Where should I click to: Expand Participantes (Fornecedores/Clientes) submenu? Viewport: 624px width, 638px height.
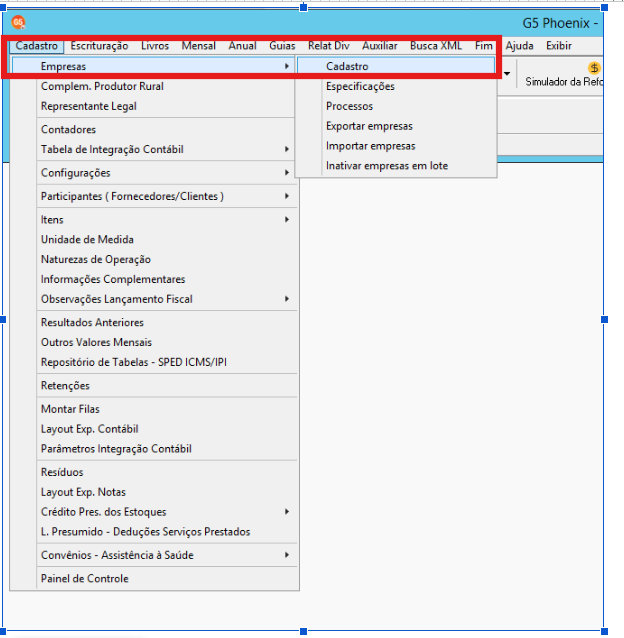pos(153,196)
